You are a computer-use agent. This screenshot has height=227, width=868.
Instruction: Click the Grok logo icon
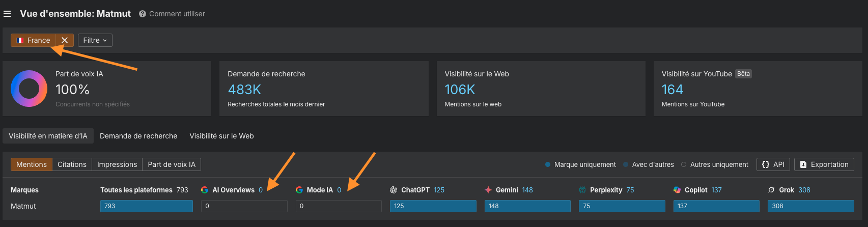coord(771,190)
